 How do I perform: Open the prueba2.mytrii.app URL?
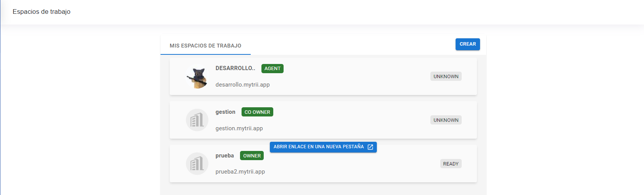click(240, 172)
